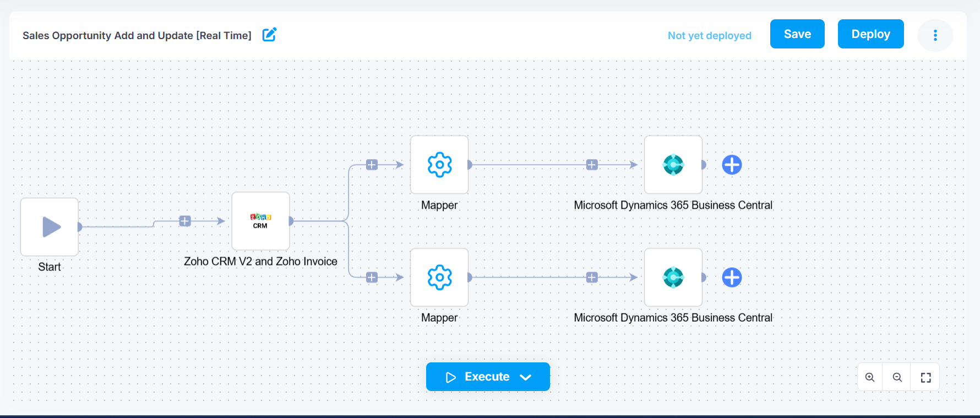Zoom out on the canvas
Image resolution: width=980 pixels, height=418 pixels.
[x=897, y=377]
